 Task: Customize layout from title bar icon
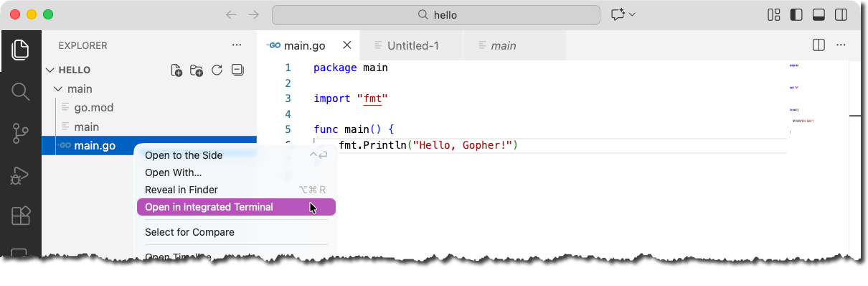pyautogui.click(x=774, y=14)
